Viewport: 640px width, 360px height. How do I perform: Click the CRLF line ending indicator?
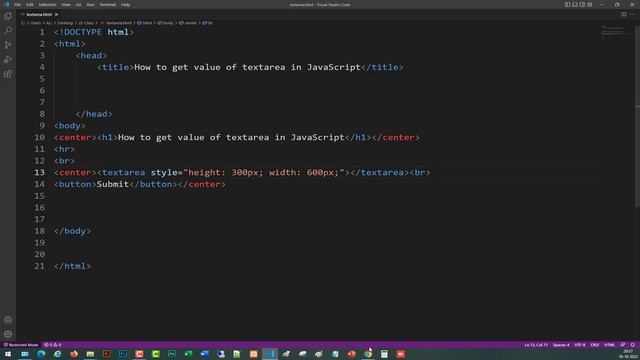[595, 345]
